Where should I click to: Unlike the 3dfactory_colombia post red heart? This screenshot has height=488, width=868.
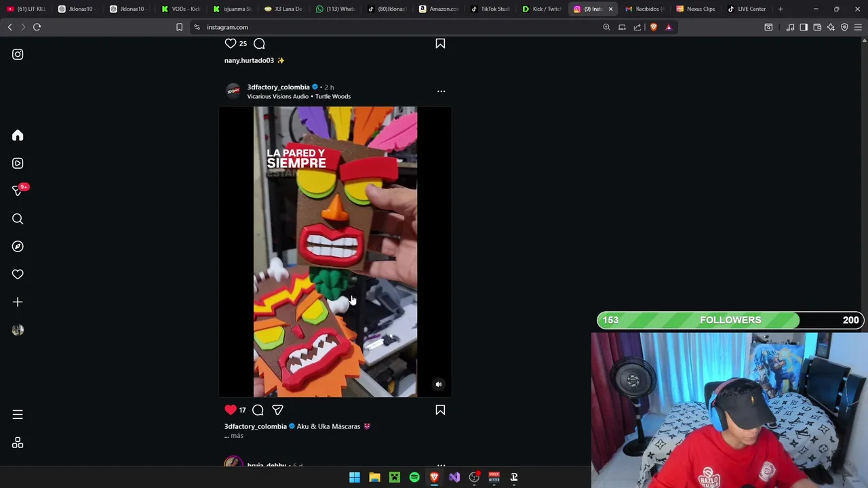pyautogui.click(x=231, y=409)
